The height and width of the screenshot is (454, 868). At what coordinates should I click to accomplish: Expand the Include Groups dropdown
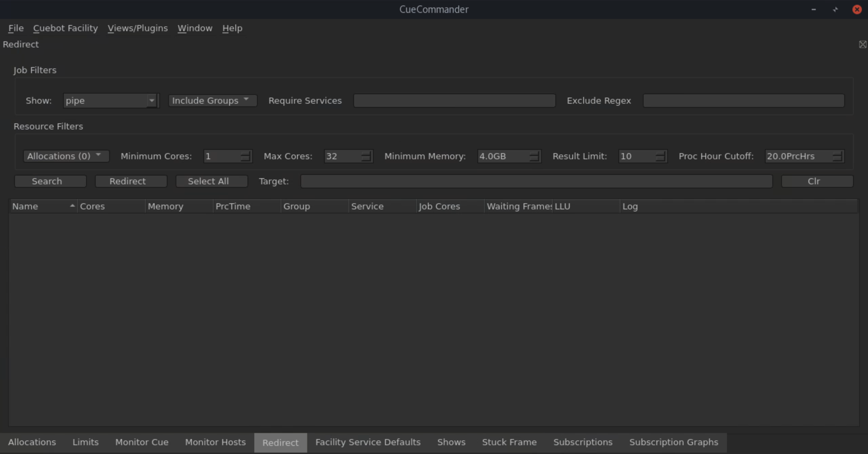pos(213,101)
